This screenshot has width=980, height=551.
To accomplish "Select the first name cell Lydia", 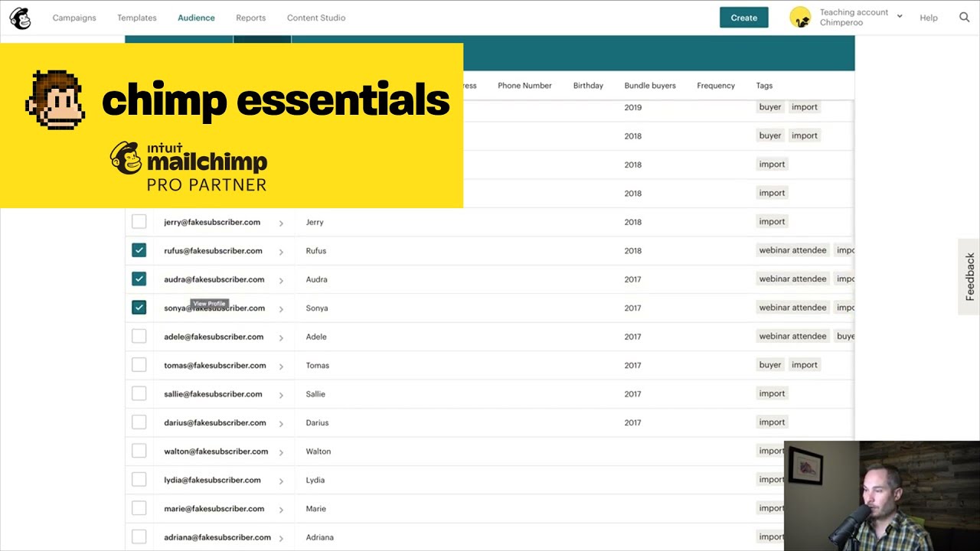I will (315, 480).
